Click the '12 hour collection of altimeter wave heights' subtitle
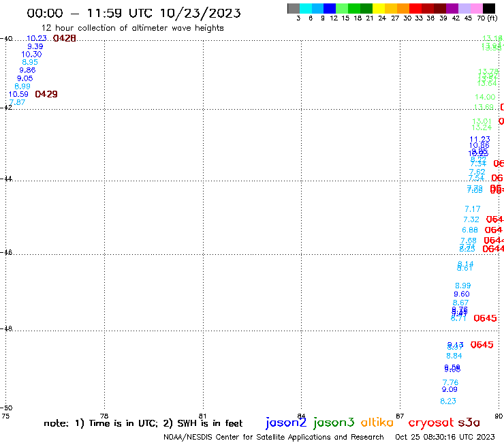504x443 pixels. (132, 28)
